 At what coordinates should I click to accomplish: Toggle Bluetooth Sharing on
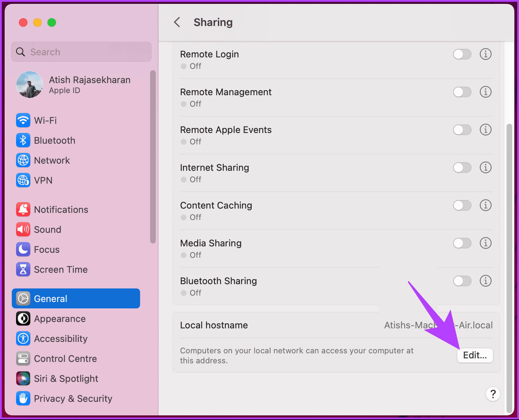pos(462,281)
